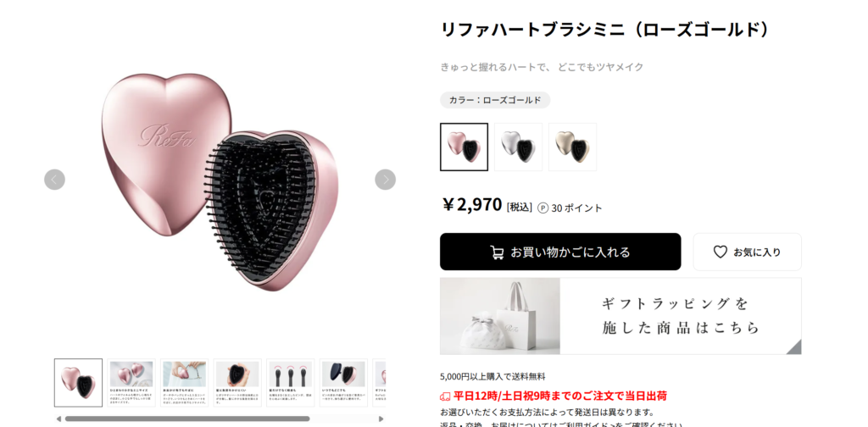Click thumbnail strip left scroll arrow
This screenshot has height=427, width=868.
(58, 419)
